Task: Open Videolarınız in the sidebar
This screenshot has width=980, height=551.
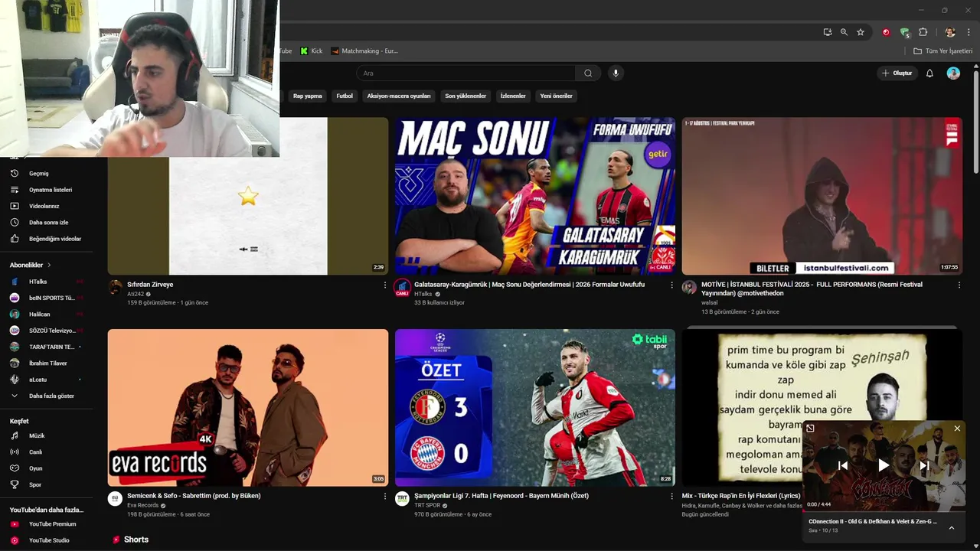Action: coord(44,206)
